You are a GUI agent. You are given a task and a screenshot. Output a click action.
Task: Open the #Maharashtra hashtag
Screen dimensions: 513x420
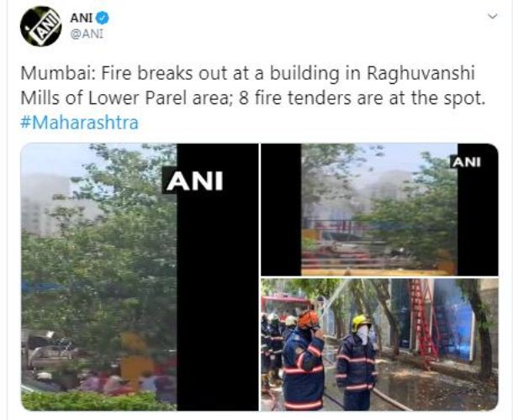[x=79, y=123]
